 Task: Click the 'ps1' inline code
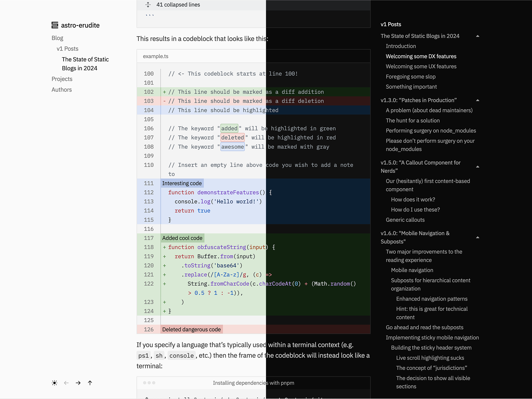pos(143,356)
